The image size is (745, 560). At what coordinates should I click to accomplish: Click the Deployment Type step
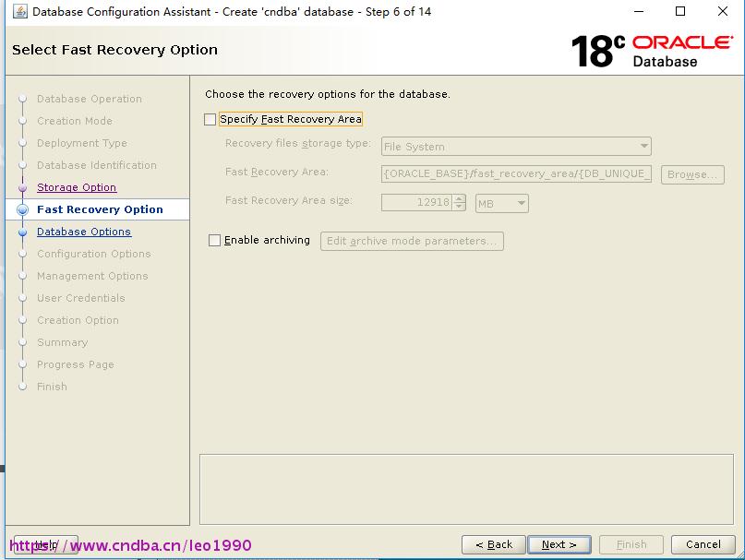tap(82, 143)
